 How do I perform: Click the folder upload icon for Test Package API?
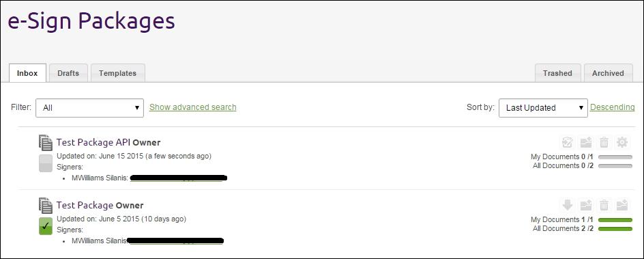coord(586,143)
